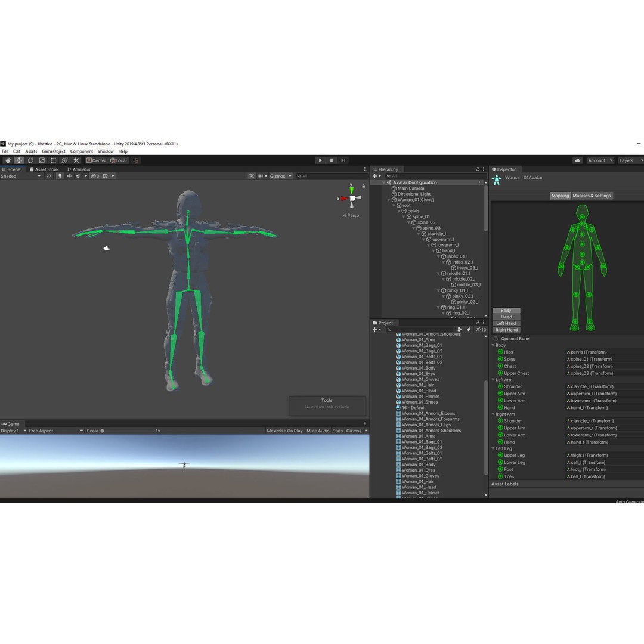Click the Step frame button
The image size is (644, 644).
pos(343,160)
